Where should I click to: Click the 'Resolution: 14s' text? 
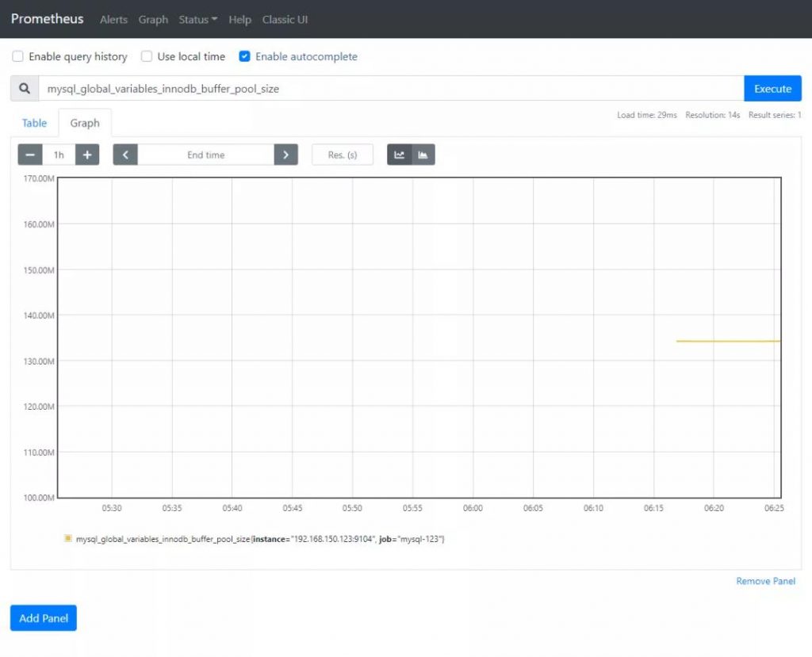click(713, 115)
